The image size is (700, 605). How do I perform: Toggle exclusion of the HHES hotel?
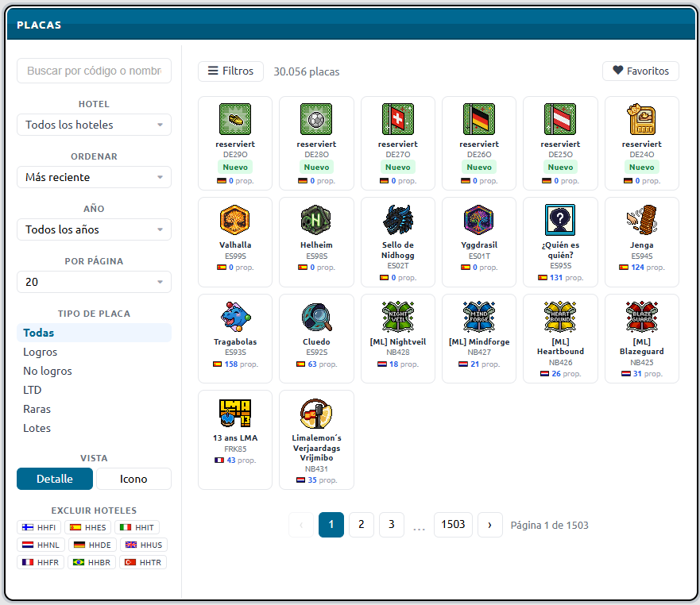click(x=87, y=527)
